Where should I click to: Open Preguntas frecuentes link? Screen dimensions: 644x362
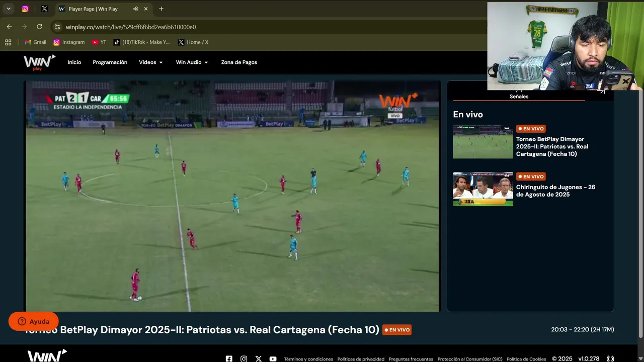411,359
